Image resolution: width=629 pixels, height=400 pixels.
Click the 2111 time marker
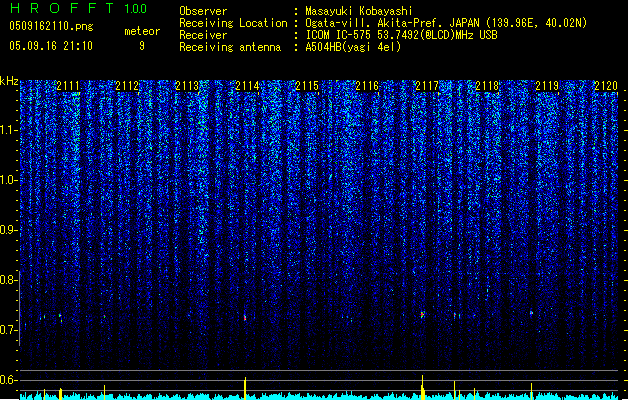coord(68,86)
